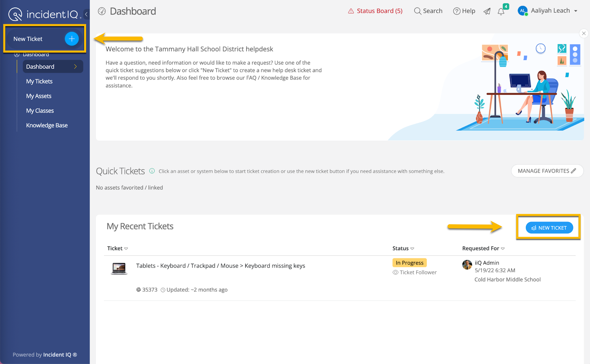590x364 pixels.
Task: Click the Ticket Follower eye icon
Action: [x=395, y=273]
